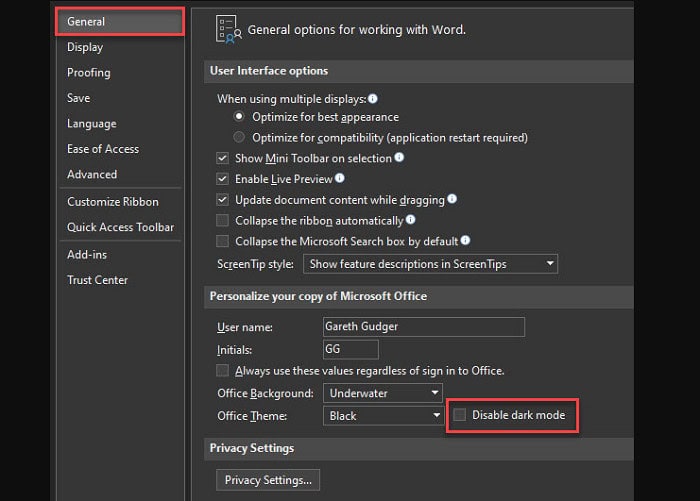This screenshot has height=501, width=700.
Task: Open Customize Ribbon settings
Action: point(112,201)
